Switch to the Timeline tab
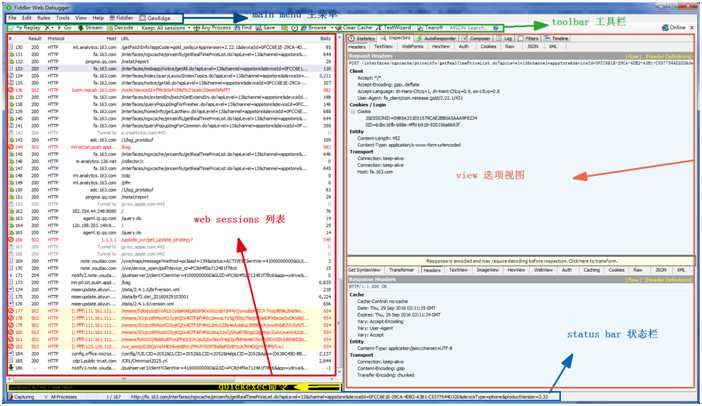Image resolution: width=702 pixels, height=406 pixels. click(556, 38)
